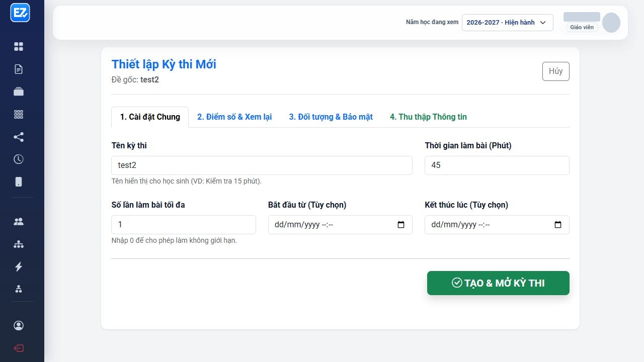Viewport: 644px width, 362px height.
Task: Open the people group icon in sidebar
Action: pyautogui.click(x=19, y=222)
